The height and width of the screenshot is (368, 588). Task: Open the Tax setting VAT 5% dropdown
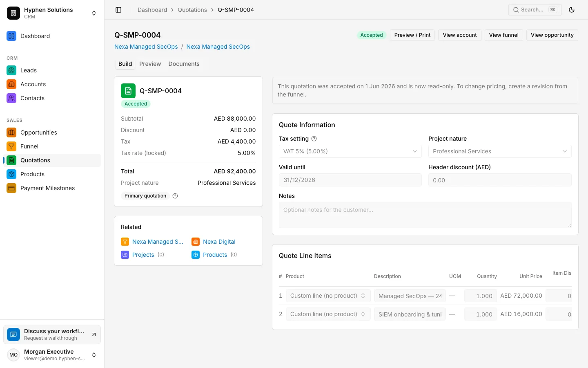click(350, 151)
